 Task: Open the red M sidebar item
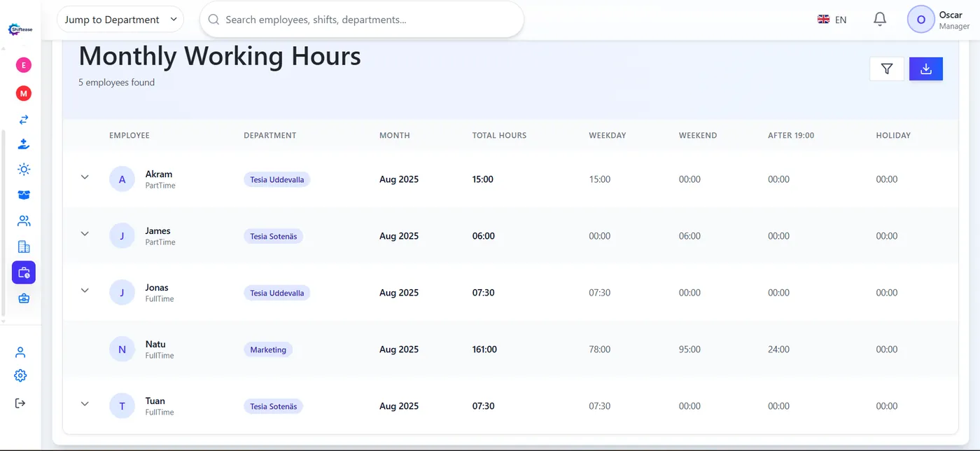point(24,93)
